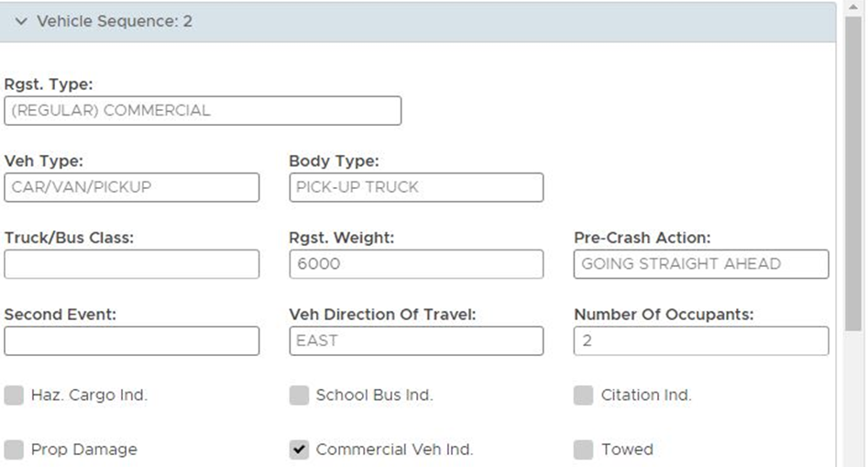Check the School Bus Ind. checkbox
Image resolution: width=868 pixels, height=467 pixels.
coord(299,395)
